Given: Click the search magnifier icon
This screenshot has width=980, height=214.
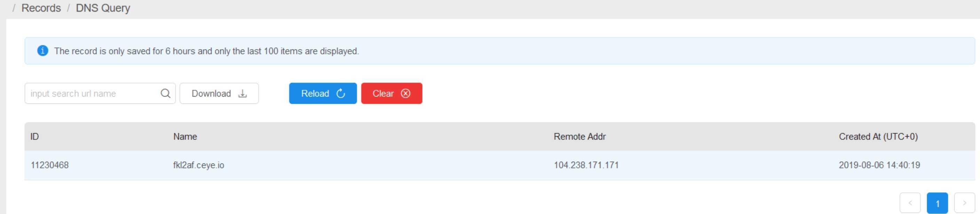Looking at the screenshot, I should click(x=165, y=93).
